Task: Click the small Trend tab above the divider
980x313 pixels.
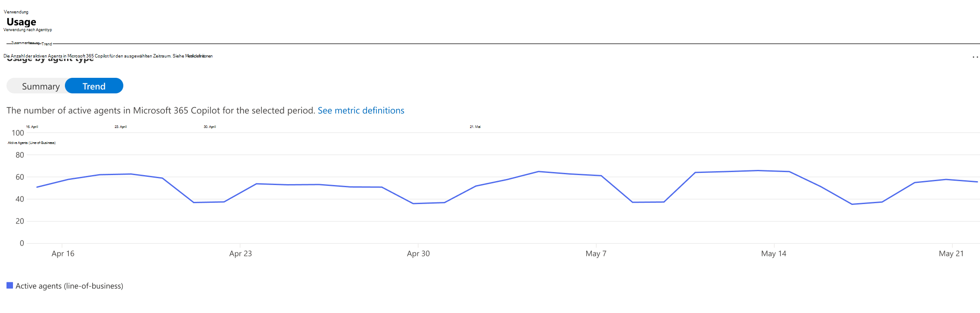Action: (x=47, y=44)
